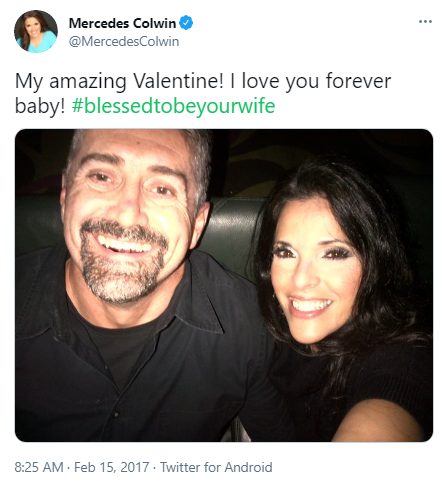Click the word 'amazing' in the tweet
Viewport: 442px width, 489px height.
coord(88,82)
